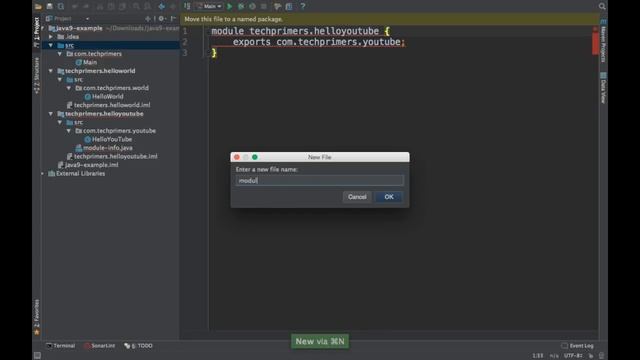Click the Open folder toolbar icon
This screenshot has width=640, height=360.
(38, 6)
